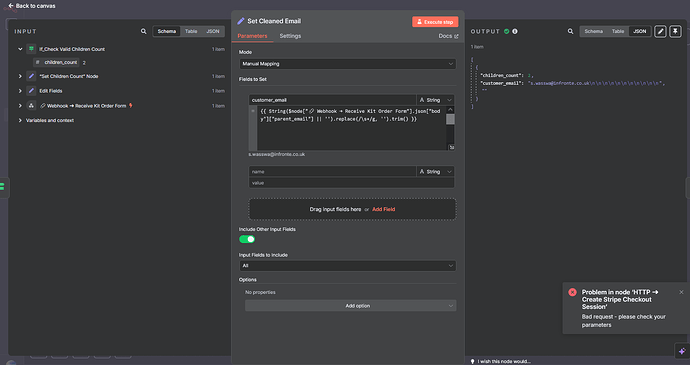Click into the customer_email expression editor
This screenshot has width=690, height=365.
point(352,128)
